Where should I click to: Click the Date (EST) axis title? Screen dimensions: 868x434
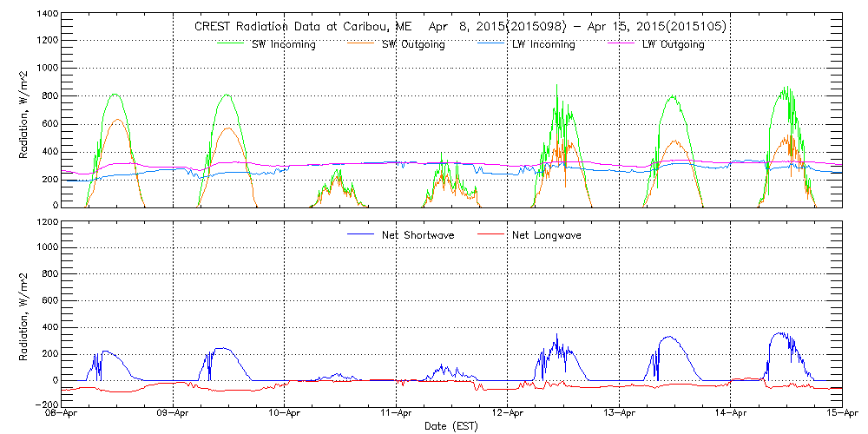[x=451, y=426]
